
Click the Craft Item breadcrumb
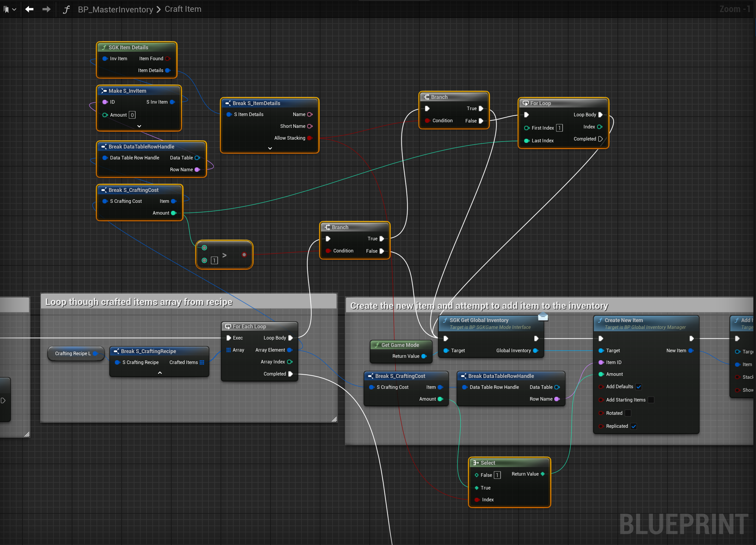pyautogui.click(x=183, y=9)
